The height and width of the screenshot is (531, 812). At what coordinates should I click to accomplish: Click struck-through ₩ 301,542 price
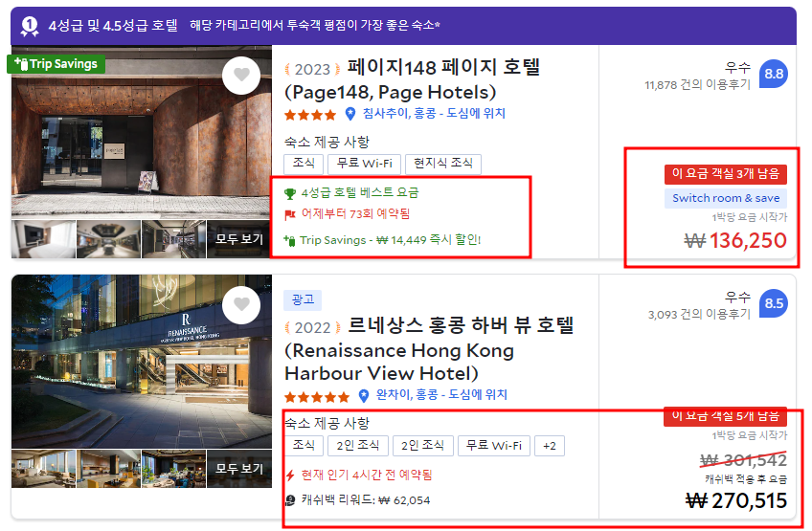pyautogui.click(x=744, y=459)
